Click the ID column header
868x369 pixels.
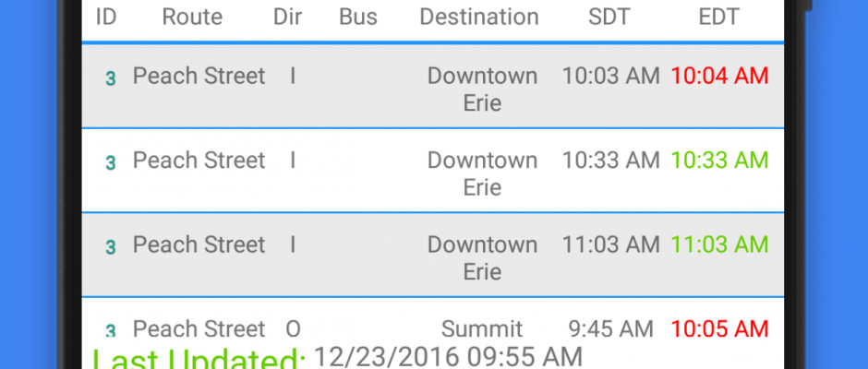(x=106, y=17)
